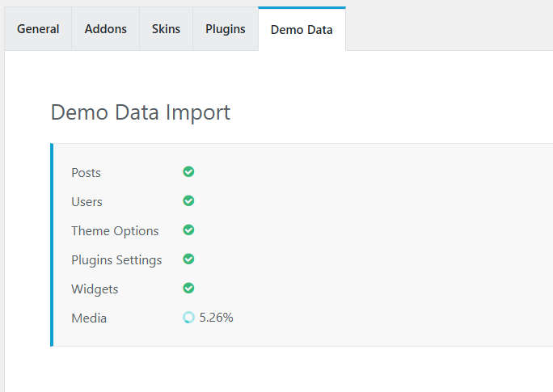
Task: Click the green checkmark next to Users
Action: click(x=188, y=200)
